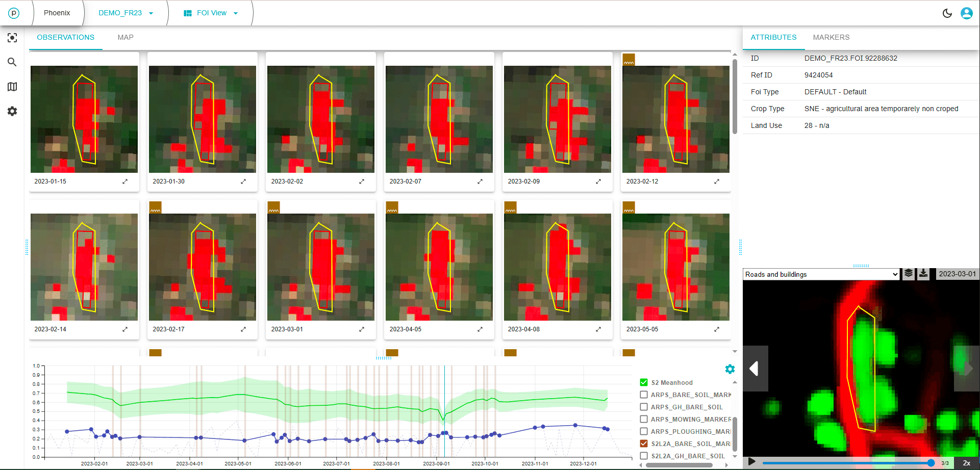980x470 pixels.
Task: Click the layers icon beside layer dropdown
Action: 909,274
